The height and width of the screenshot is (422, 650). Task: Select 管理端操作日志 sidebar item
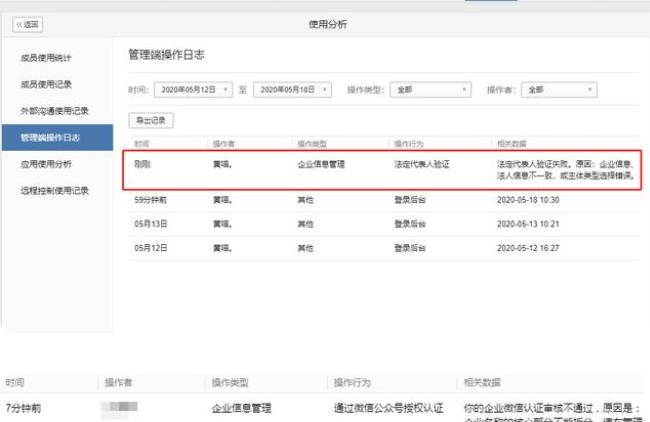[x=57, y=137]
